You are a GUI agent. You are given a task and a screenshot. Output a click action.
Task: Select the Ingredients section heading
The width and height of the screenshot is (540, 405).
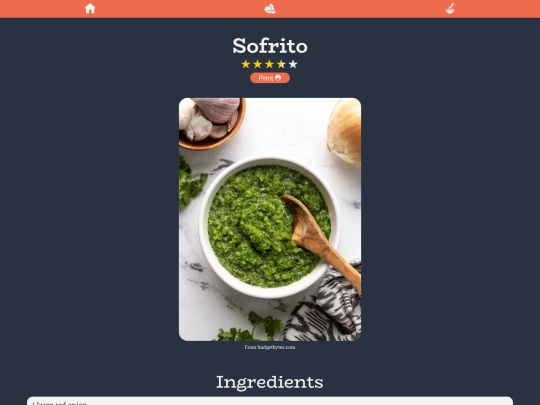click(x=270, y=382)
